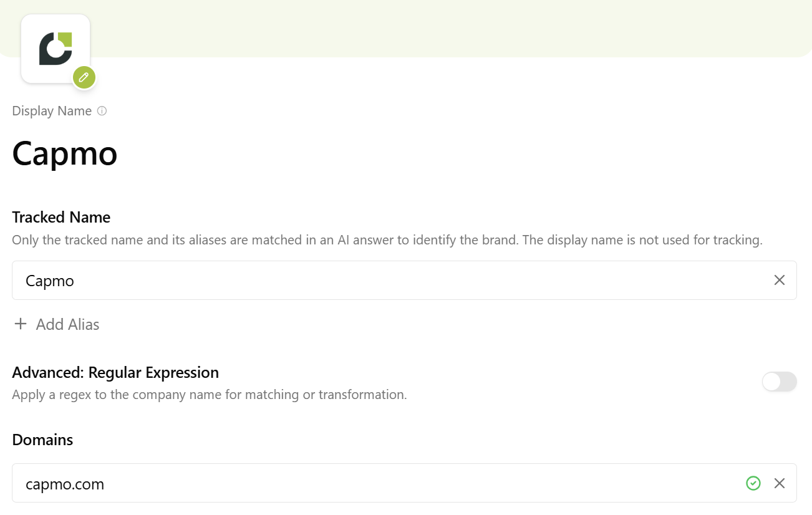
Task: Enable the Advanced Regular Expression toggle
Action: 779,382
